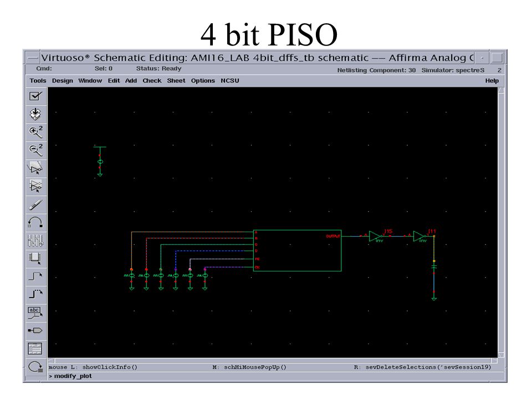Open the Check menu

152,81
